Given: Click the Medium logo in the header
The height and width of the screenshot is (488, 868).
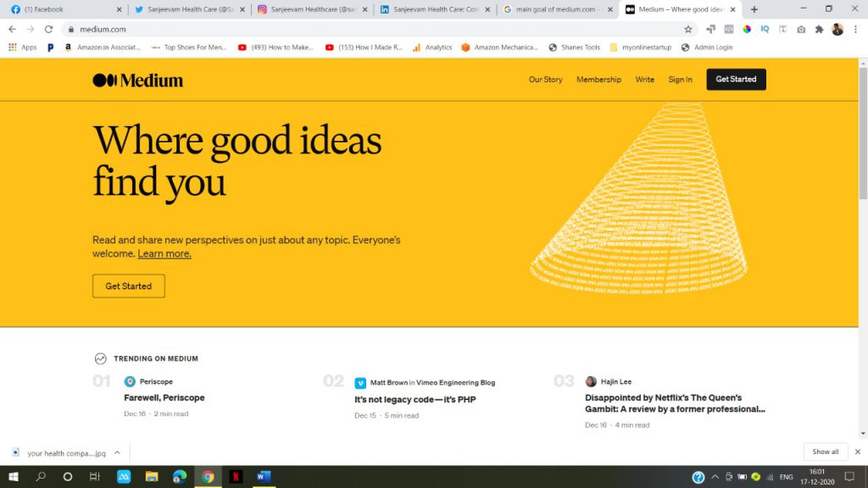Looking at the screenshot, I should [x=138, y=80].
